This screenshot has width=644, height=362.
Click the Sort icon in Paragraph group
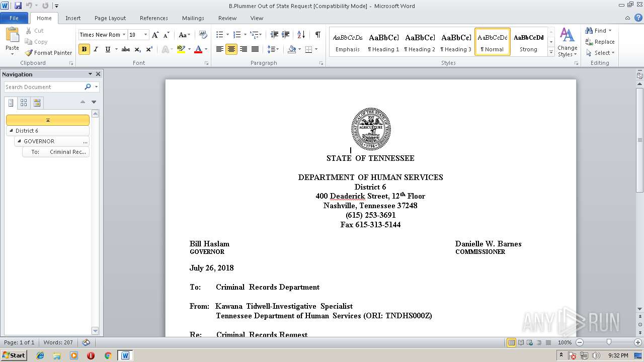(301, 35)
